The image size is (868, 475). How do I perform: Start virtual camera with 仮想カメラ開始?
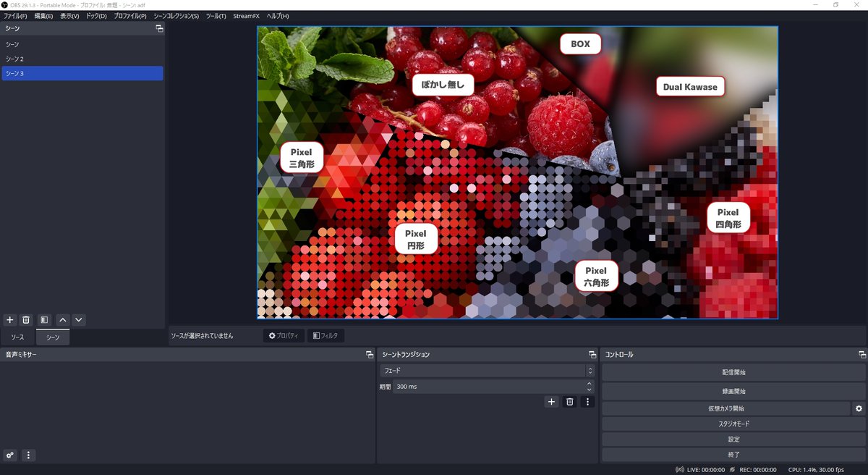(x=726, y=408)
